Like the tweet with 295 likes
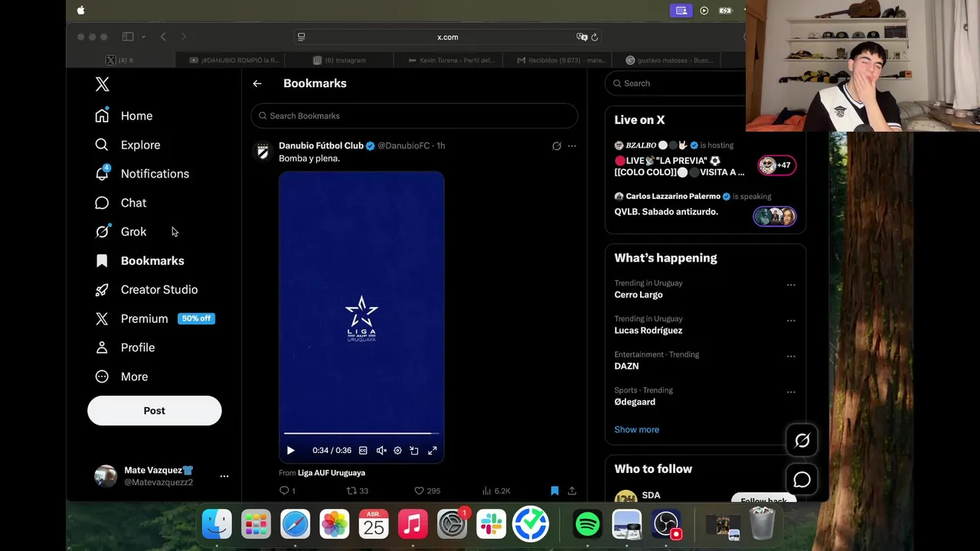The image size is (980, 551). tap(427, 491)
